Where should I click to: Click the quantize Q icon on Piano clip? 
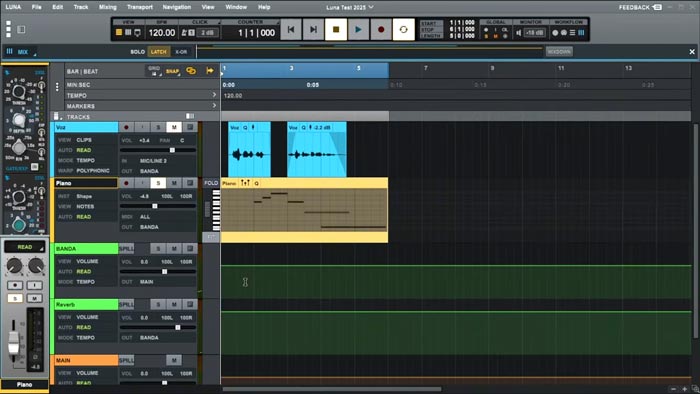coord(256,183)
